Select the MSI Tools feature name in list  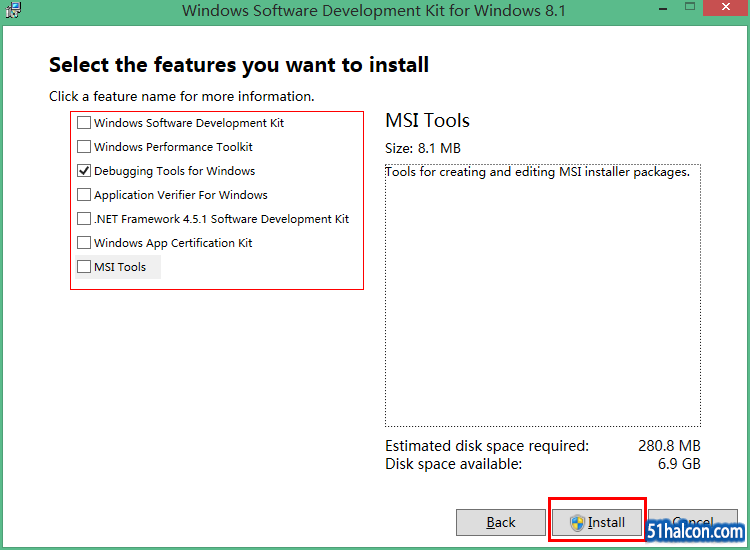click(120, 267)
